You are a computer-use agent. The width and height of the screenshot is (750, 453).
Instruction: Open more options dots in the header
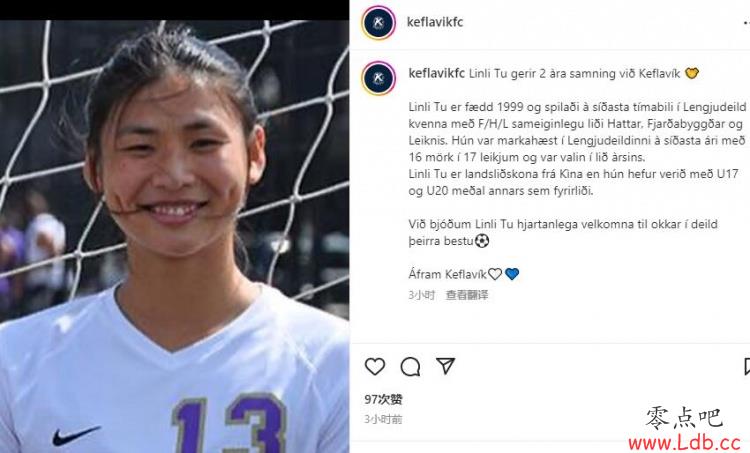pyautogui.click(x=746, y=22)
